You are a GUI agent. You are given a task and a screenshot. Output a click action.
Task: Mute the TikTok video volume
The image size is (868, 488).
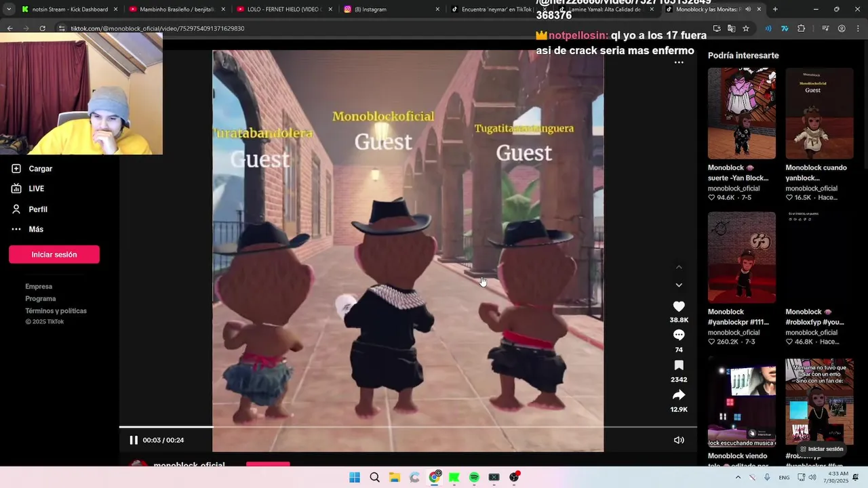[x=679, y=440]
